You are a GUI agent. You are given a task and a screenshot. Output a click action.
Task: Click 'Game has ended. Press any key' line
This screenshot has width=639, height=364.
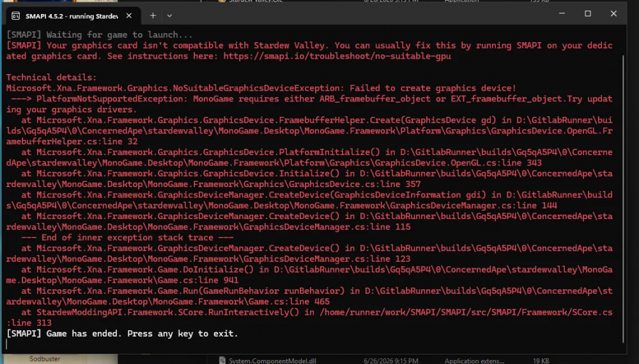(122, 333)
